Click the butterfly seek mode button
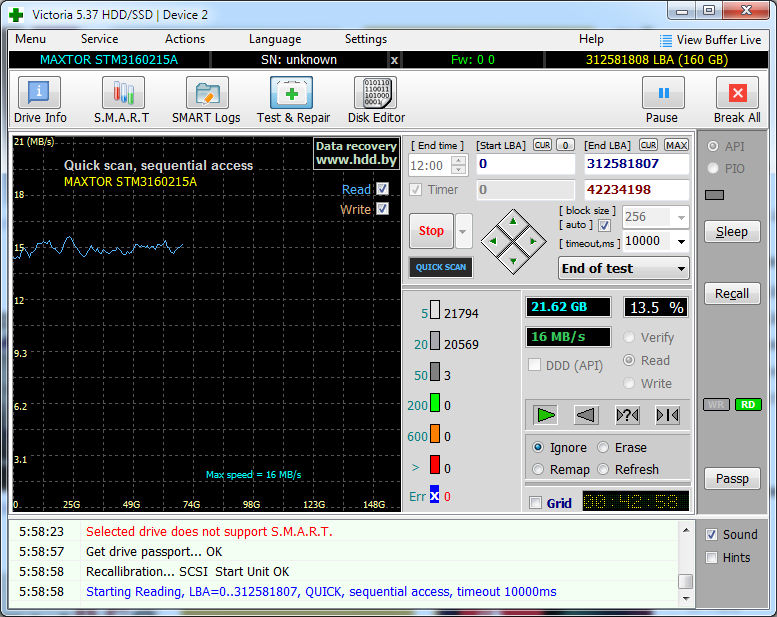The width and height of the screenshot is (777, 617). [667, 415]
